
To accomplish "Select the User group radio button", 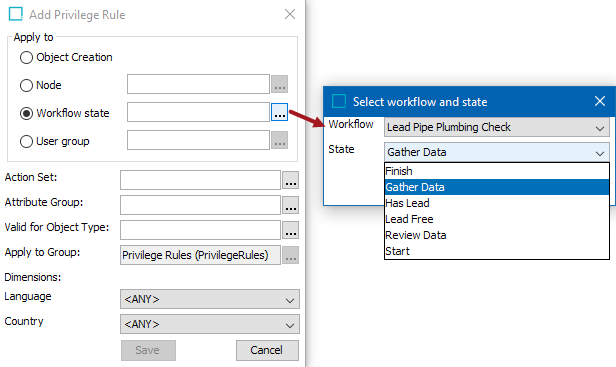I will (26, 141).
